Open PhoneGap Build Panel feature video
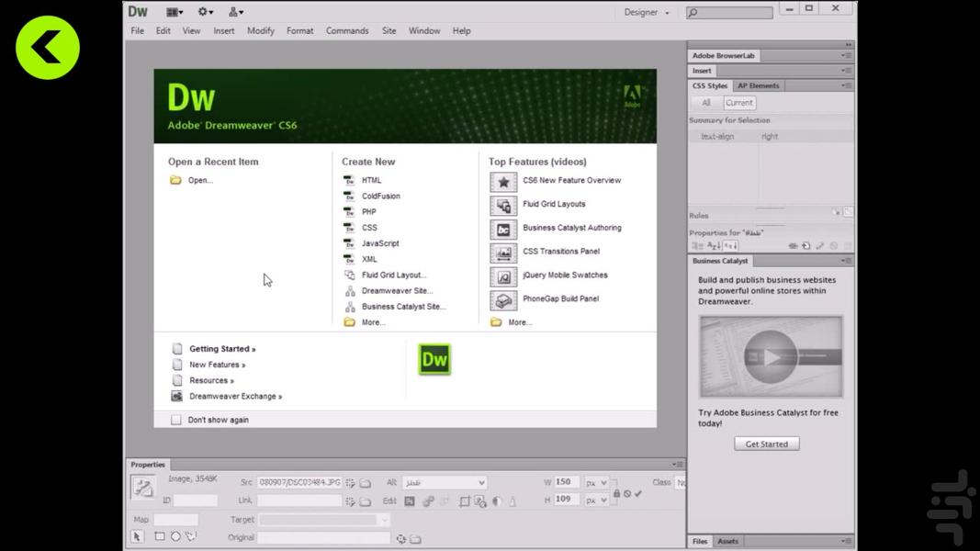Image resolution: width=980 pixels, height=551 pixels. (560, 298)
